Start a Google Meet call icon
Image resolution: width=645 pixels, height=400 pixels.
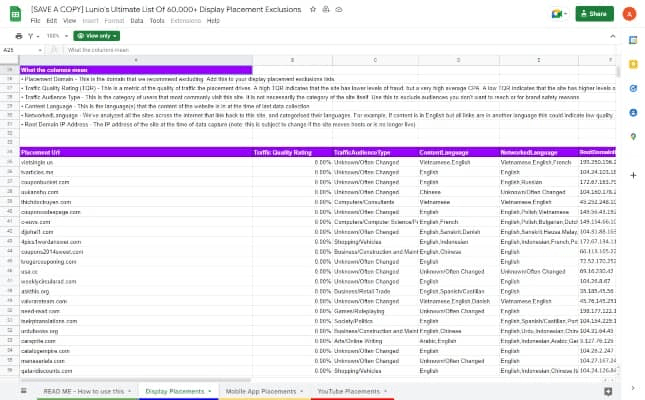point(559,14)
